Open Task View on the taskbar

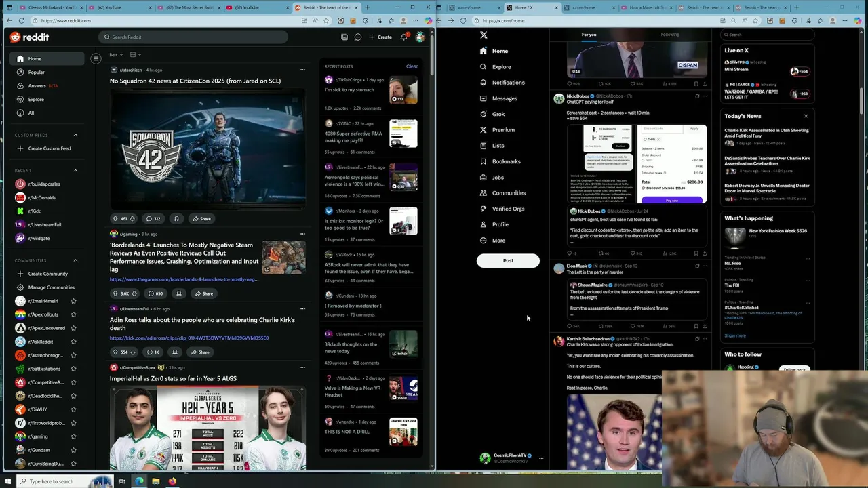point(122,481)
